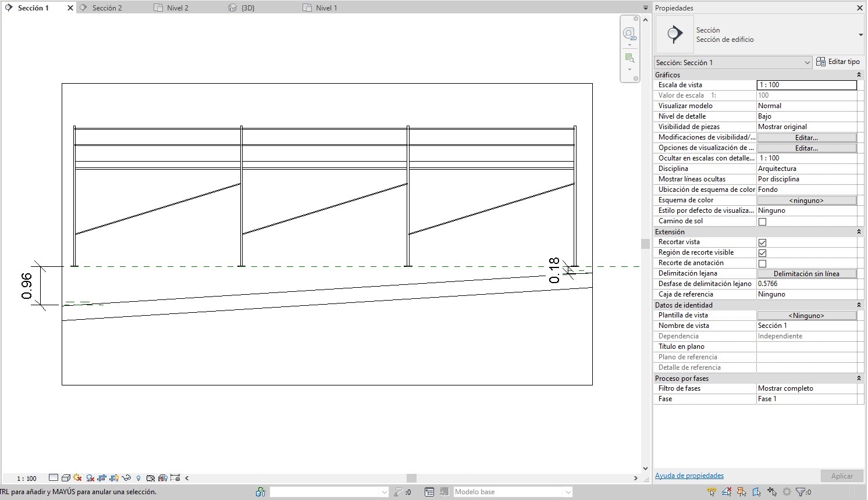The width and height of the screenshot is (868, 500).
Task: Click the Shadows off icon
Action: 90,478
